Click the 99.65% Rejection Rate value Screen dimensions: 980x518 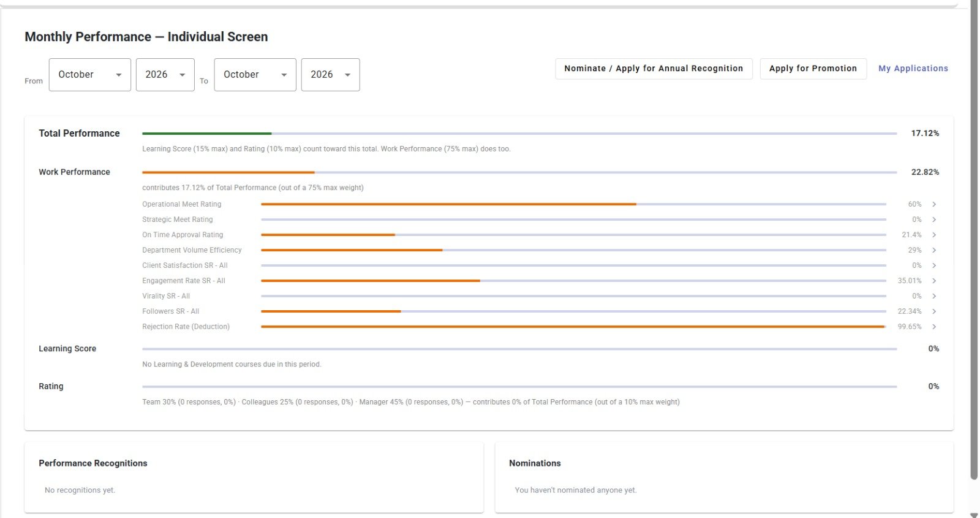[x=910, y=327]
